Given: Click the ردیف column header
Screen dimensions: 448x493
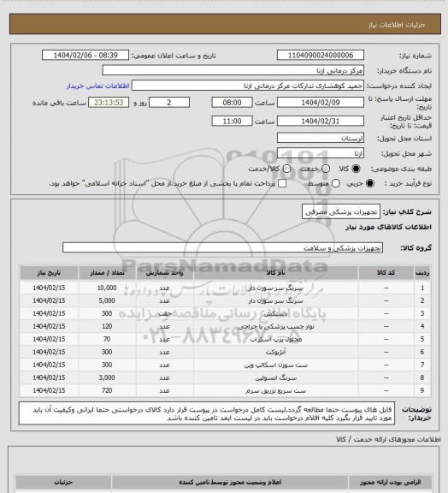Looking at the screenshot, I should click(x=422, y=272).
